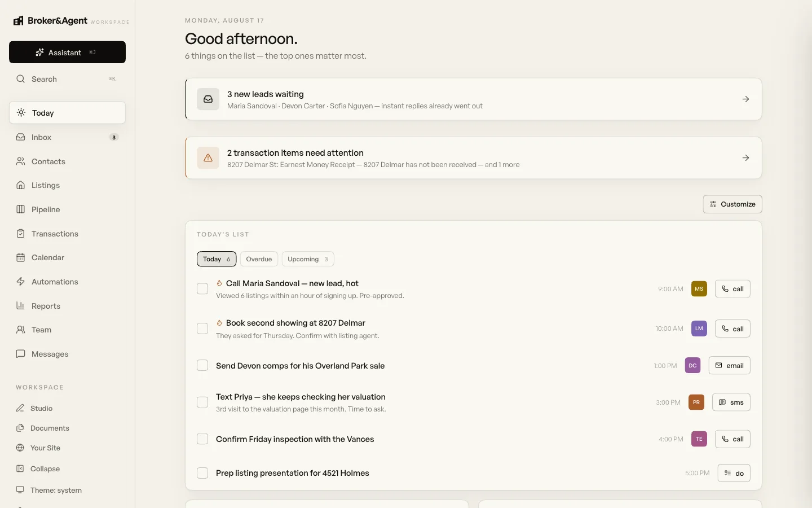Click the Messages chat bubble icon
Image resolution: width=812 pixels, height=508 pixels.
(x=21, y=354)
